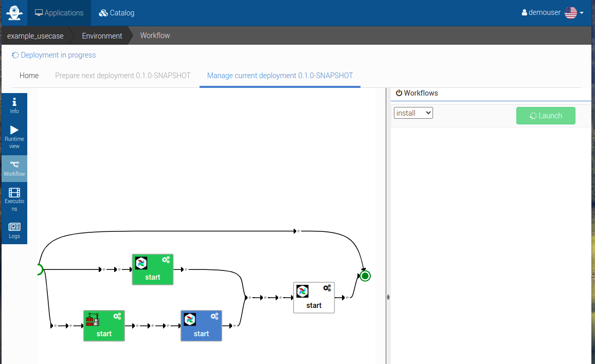
Task: Click the green workflow start half-circle node
Action: (x=40, y=269)
